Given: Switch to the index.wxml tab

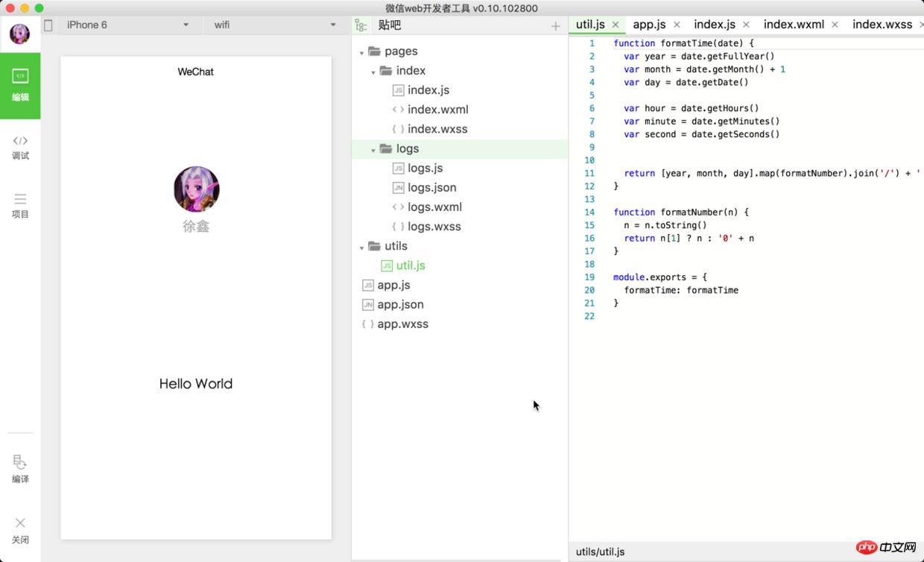Looking at the screenshot, I should coord(794,25).
